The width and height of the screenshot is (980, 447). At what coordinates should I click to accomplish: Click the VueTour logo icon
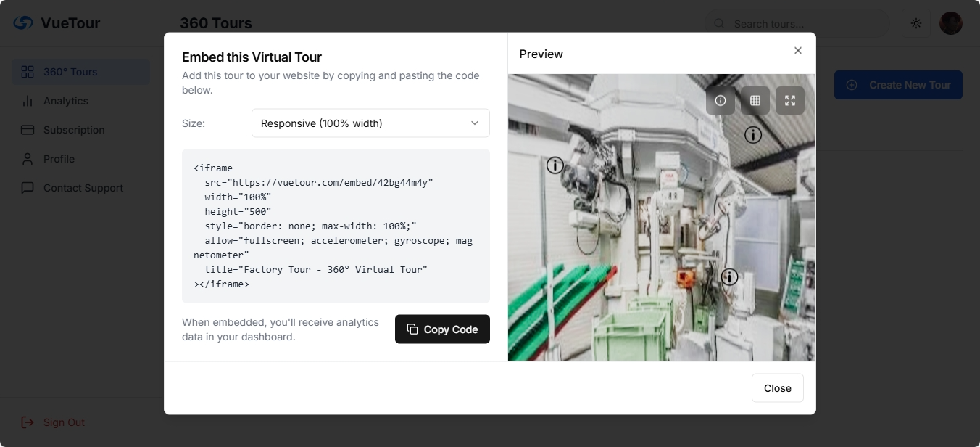pyautogui.click(x=23, y=23)
